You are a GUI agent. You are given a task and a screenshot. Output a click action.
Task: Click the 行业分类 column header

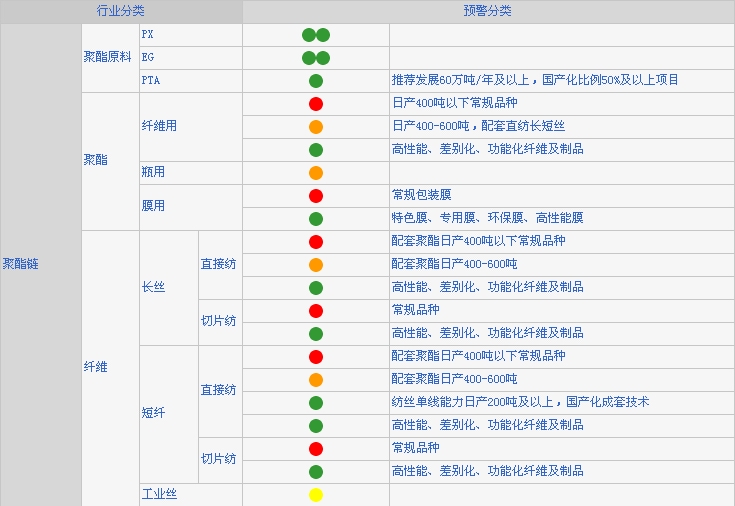(121, 11)
